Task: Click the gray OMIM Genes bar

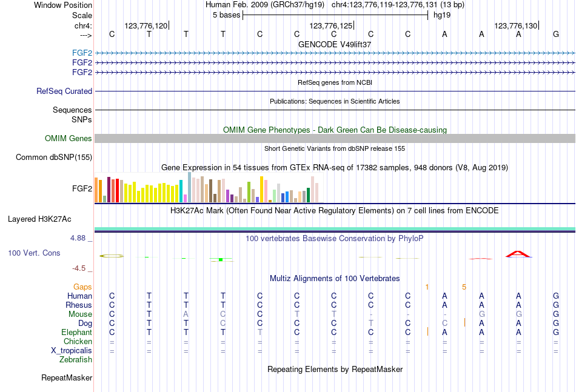Action: tap(335, 138)
